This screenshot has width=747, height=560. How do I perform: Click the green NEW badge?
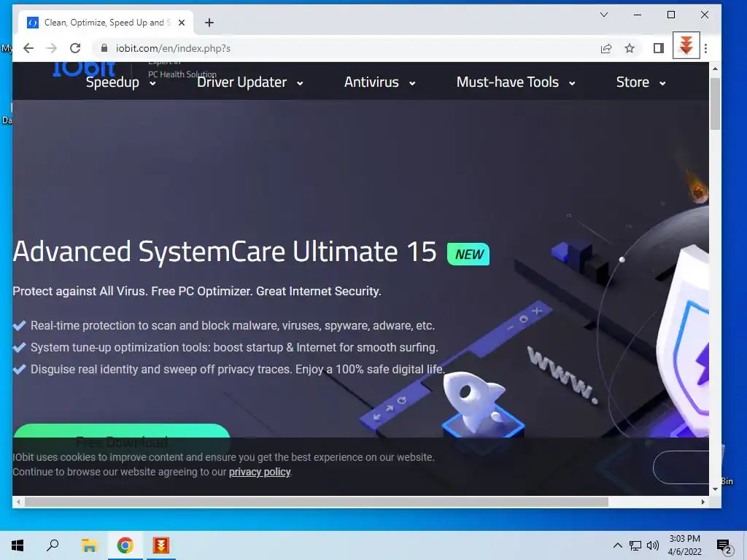pyautogui.click(x=468, y=254)
